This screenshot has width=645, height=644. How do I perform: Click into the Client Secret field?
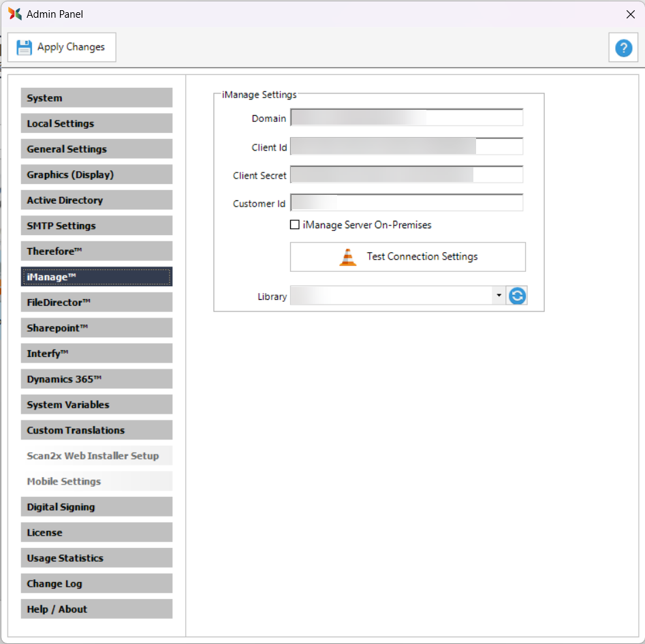[407, 175]
